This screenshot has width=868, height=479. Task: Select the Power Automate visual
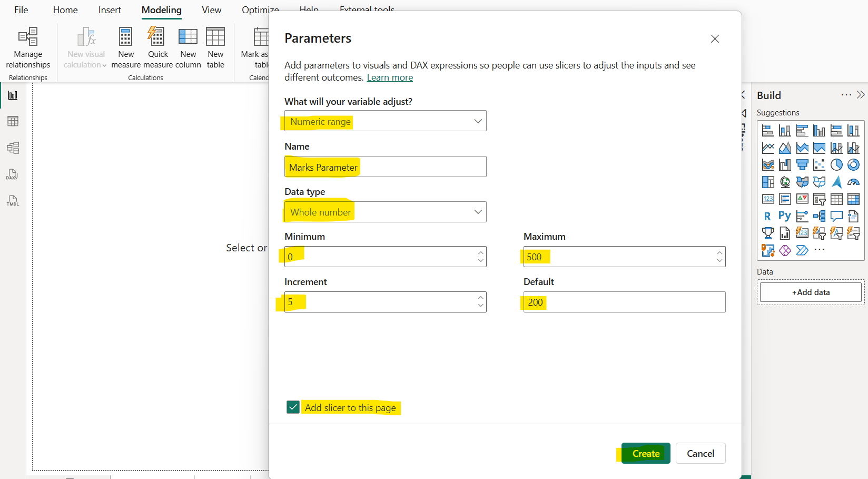(802, 250)
